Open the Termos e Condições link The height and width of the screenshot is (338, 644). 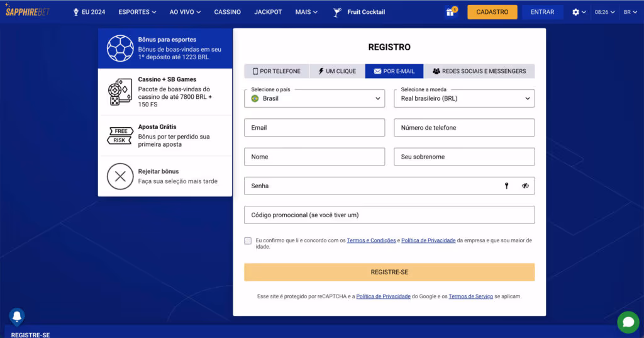click(371, 240)
